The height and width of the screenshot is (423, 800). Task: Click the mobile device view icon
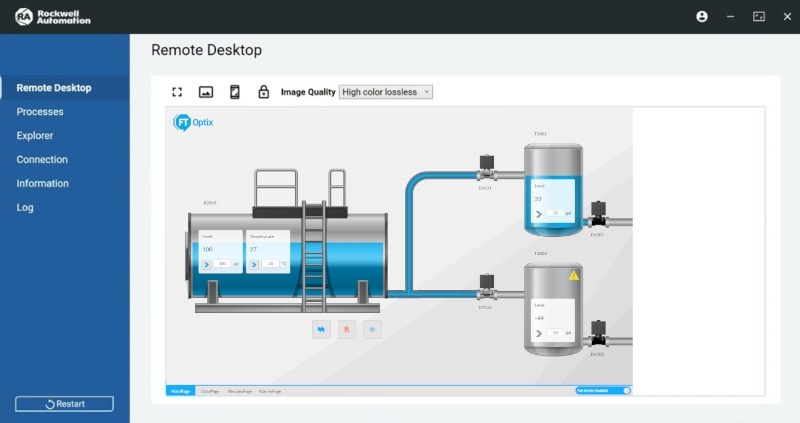pyautogui.click(x=235, y=92)
